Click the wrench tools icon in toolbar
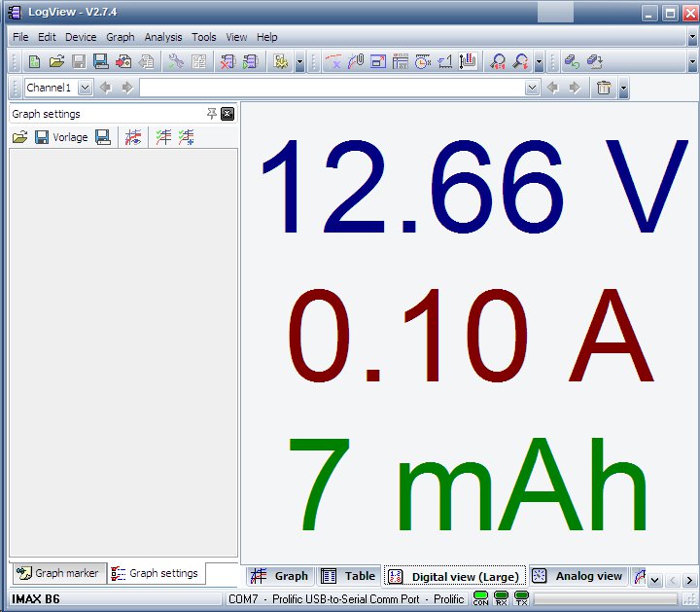Image resolution: width=700 pixels, height=612 pixels. pyautogui.click(x=176, y=61)
